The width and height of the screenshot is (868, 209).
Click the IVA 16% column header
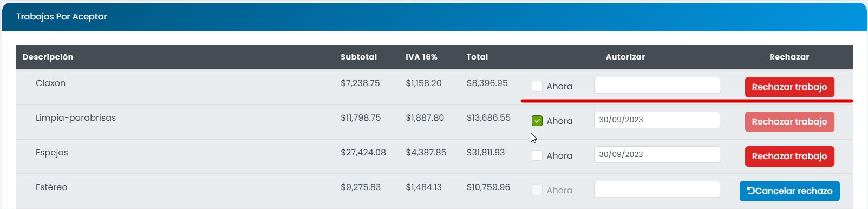(421, 57)
